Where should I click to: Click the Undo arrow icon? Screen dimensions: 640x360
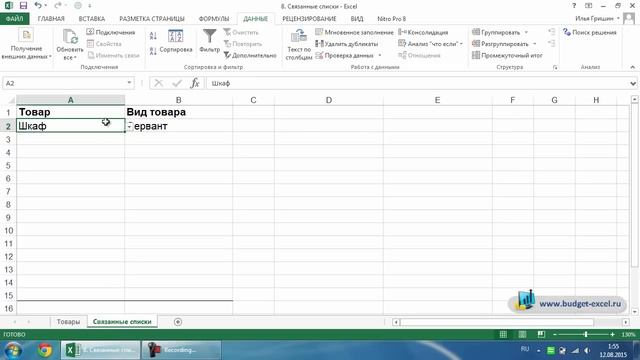pos(38,6)
